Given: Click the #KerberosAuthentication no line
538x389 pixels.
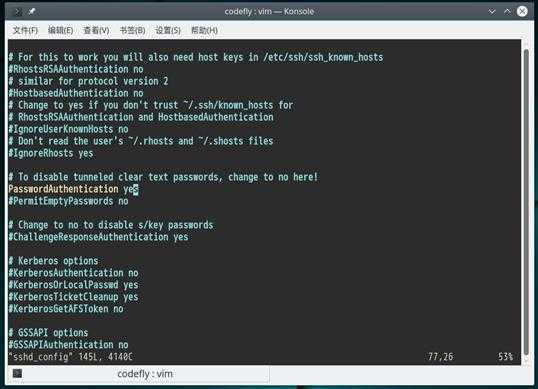Looking at the screenshot, I should [73, 273].
